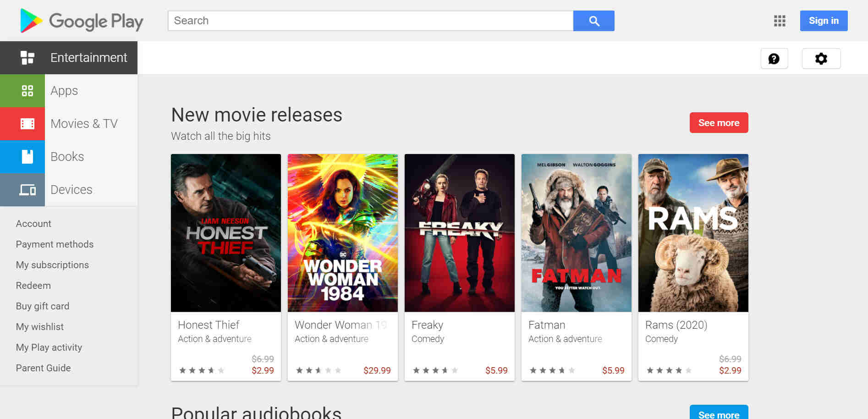Click the 'Watch all the big hits' subtitle
This screenshot has width=868, height=419.
pos(221,136)
